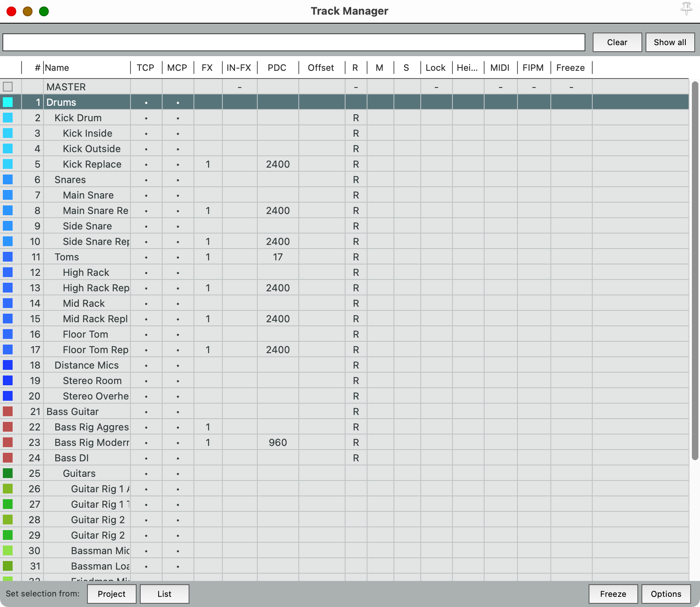This screenshot has width=700, height=607.
Task: Click the Show all button
Action: (670, 42)
